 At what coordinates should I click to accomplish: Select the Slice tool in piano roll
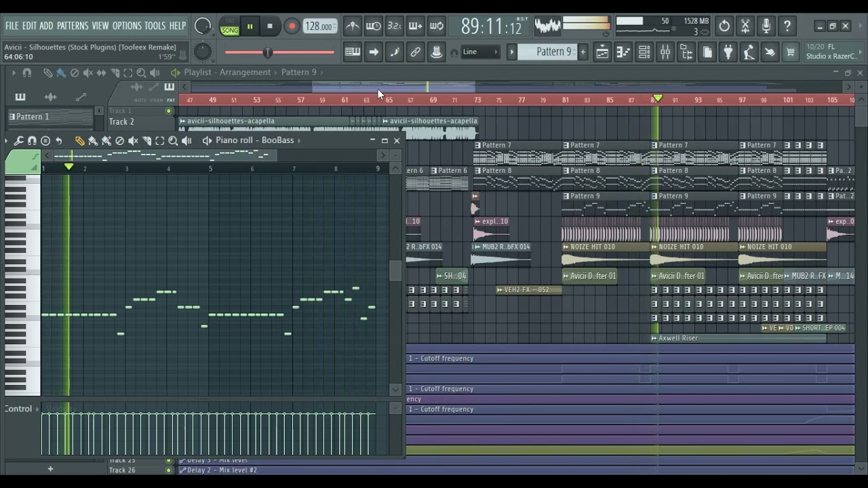(x=146, y=140)
